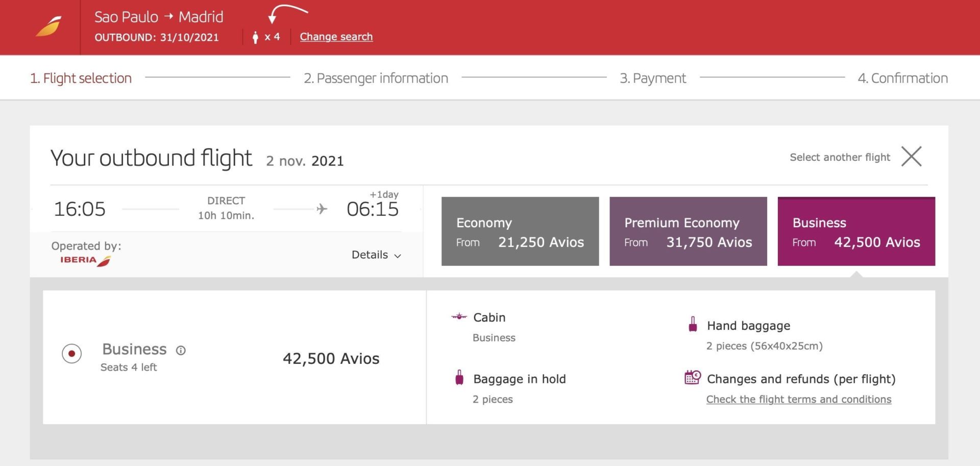Choose the Economy 21,250 Avios fare

(x=520, y=231)
